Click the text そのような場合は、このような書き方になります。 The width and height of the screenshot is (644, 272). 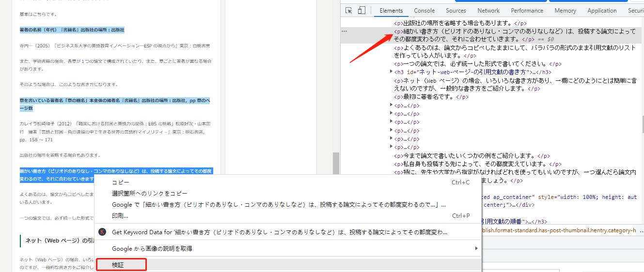(x=69, y=84)
